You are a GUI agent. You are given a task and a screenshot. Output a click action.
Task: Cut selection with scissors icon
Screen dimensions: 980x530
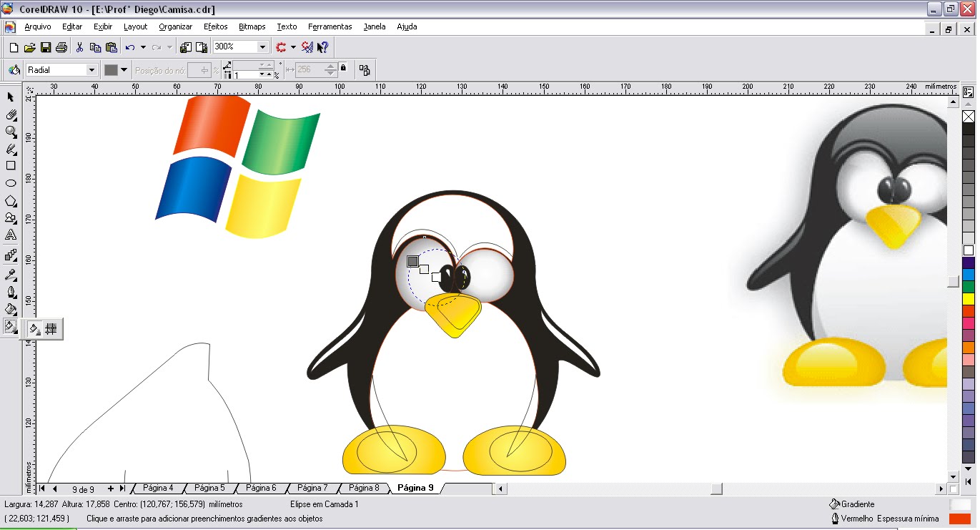point(79,47)
